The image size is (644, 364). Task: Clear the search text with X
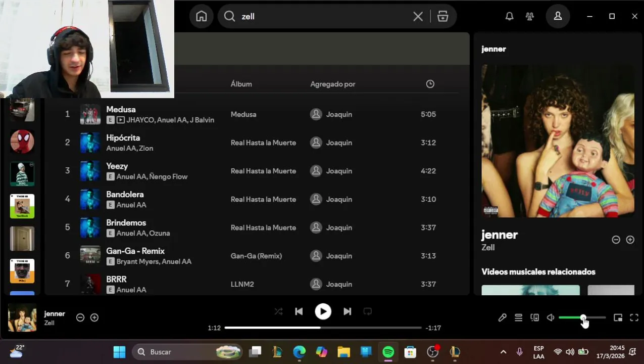(x=418, y=17)
